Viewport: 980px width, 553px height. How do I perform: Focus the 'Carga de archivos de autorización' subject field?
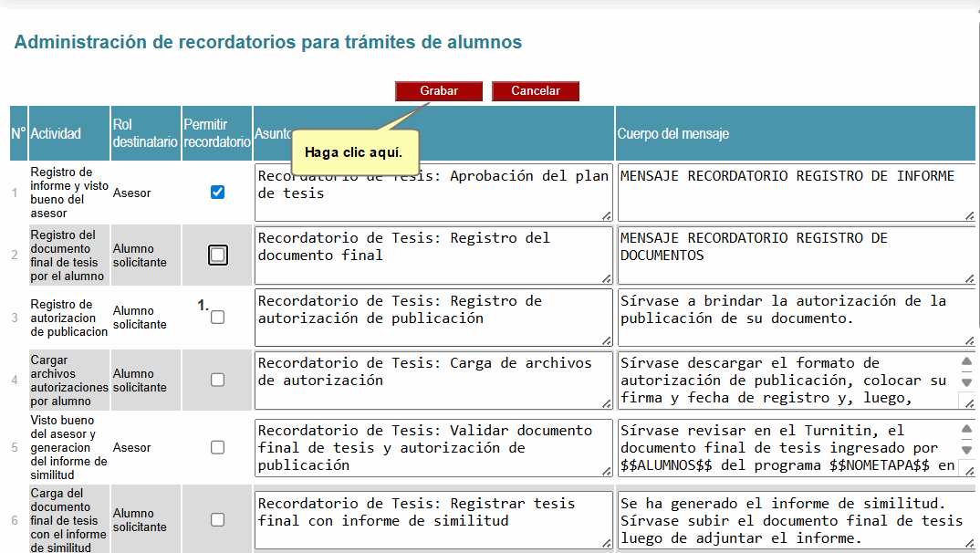tap(433, 380)
